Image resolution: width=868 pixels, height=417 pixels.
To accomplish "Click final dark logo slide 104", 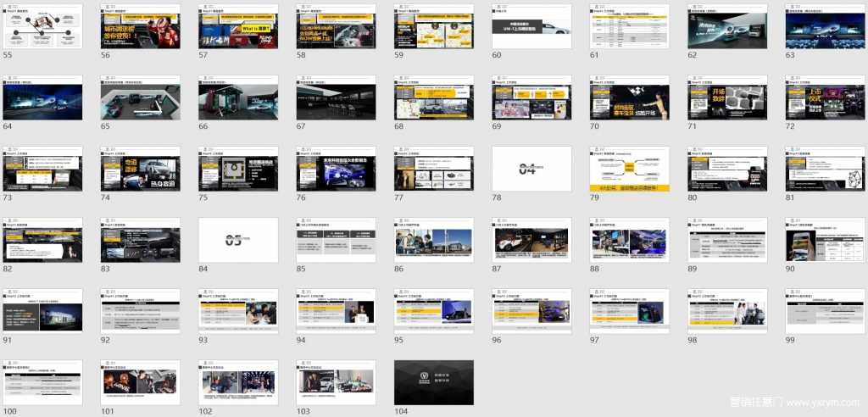I will [433, 382].
